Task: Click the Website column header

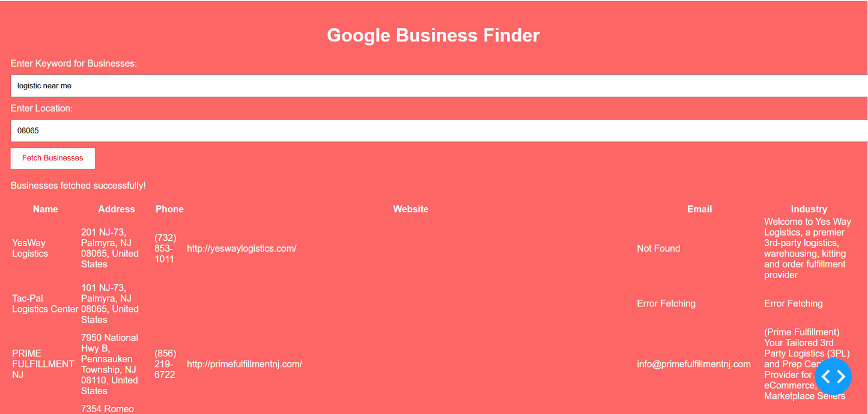Action: click(x=411, y=209)
